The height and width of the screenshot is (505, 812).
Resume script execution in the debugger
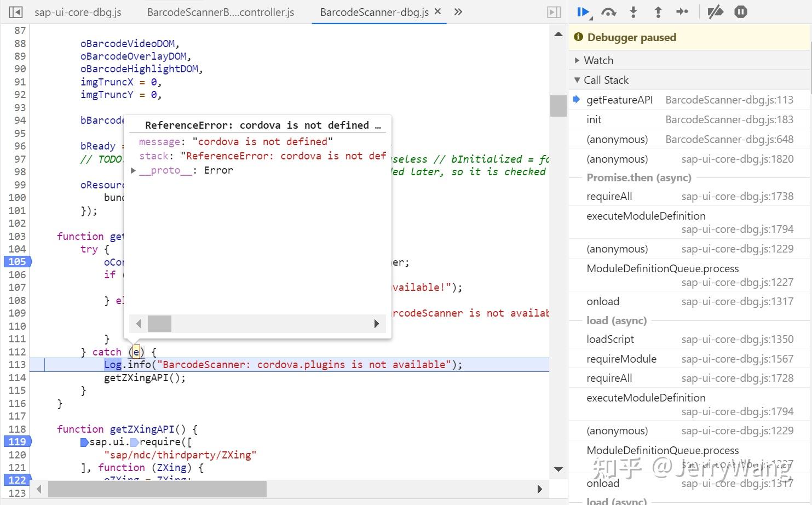pyautogui.click(x=583, y=12)
